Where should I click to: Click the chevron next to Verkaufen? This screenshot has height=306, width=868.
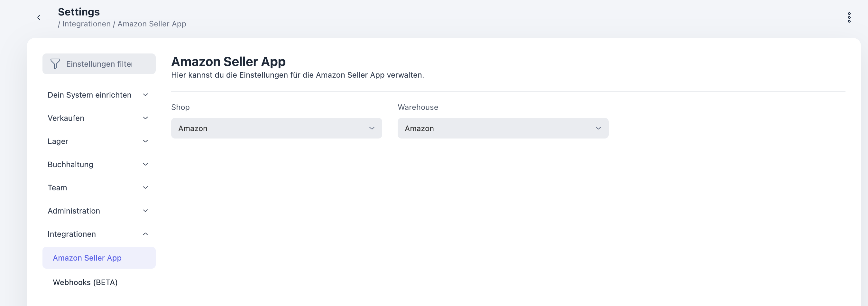tap(145, 118)
